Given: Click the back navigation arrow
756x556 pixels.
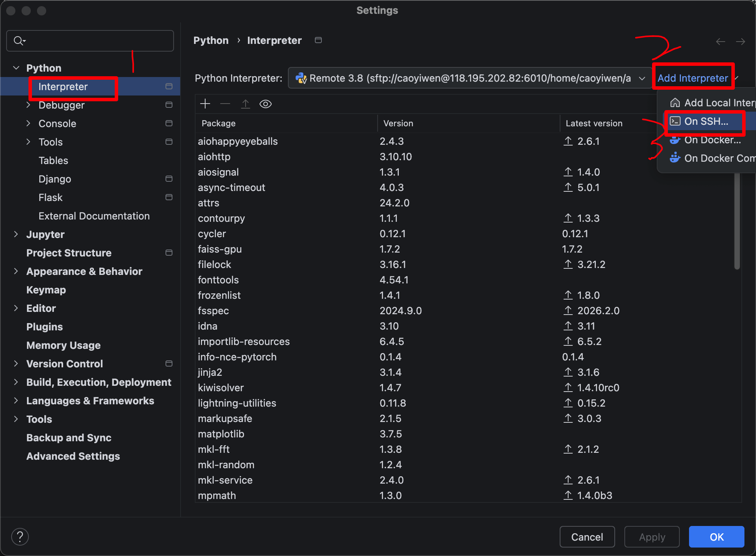Looking at the screenshot, I should pos(720,42).
